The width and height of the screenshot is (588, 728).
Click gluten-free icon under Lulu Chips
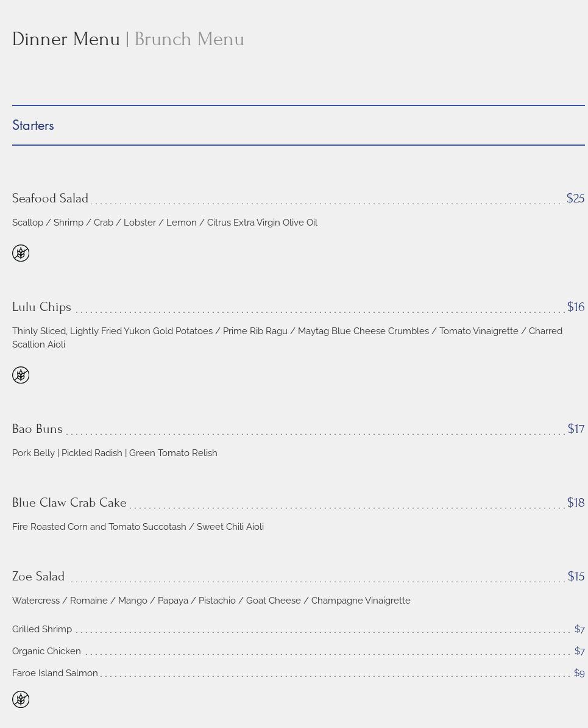[x=21, y=375]
